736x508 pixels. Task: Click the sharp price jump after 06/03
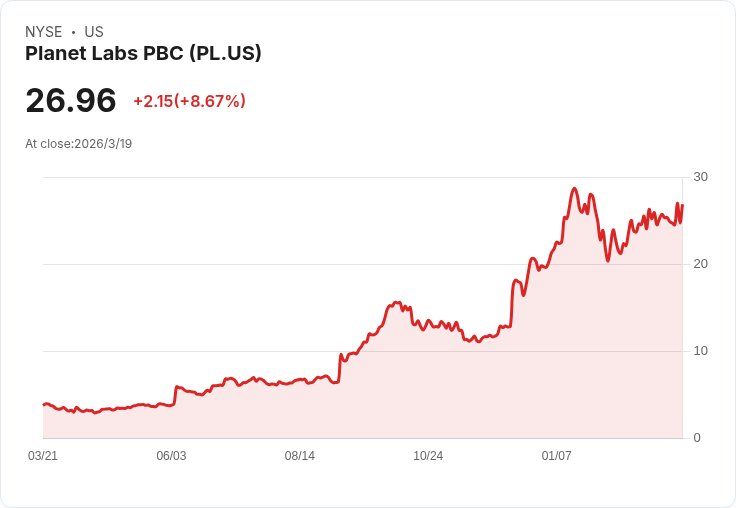point(176,394)
